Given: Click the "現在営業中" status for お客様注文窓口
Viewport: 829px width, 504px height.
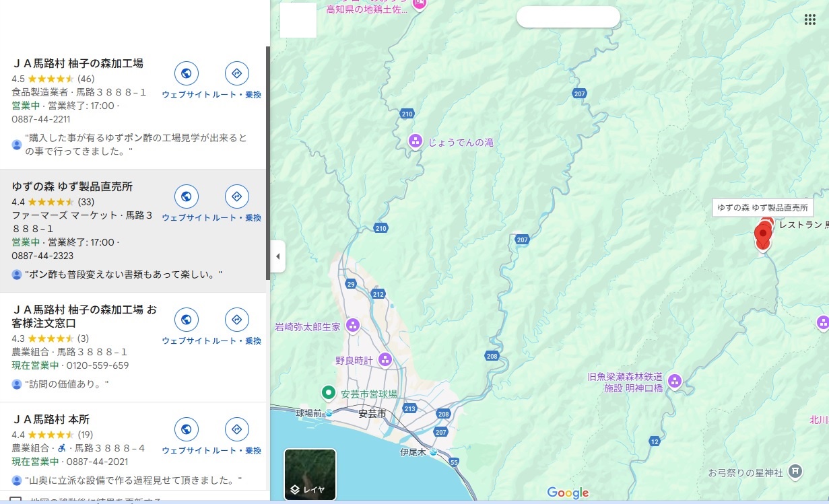Looking at the screenshot, I should pos(36,365).
